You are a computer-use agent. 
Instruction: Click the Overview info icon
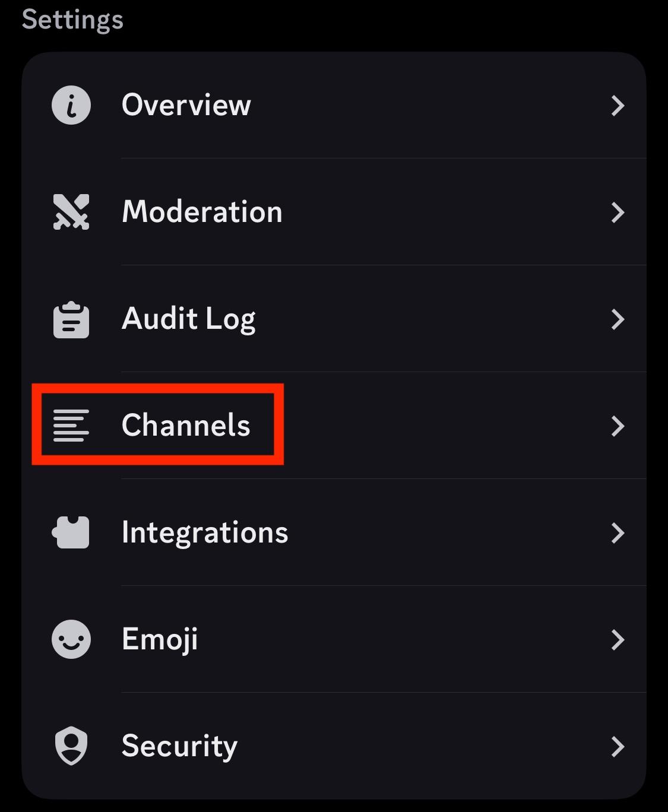click(x=71, y=105)
